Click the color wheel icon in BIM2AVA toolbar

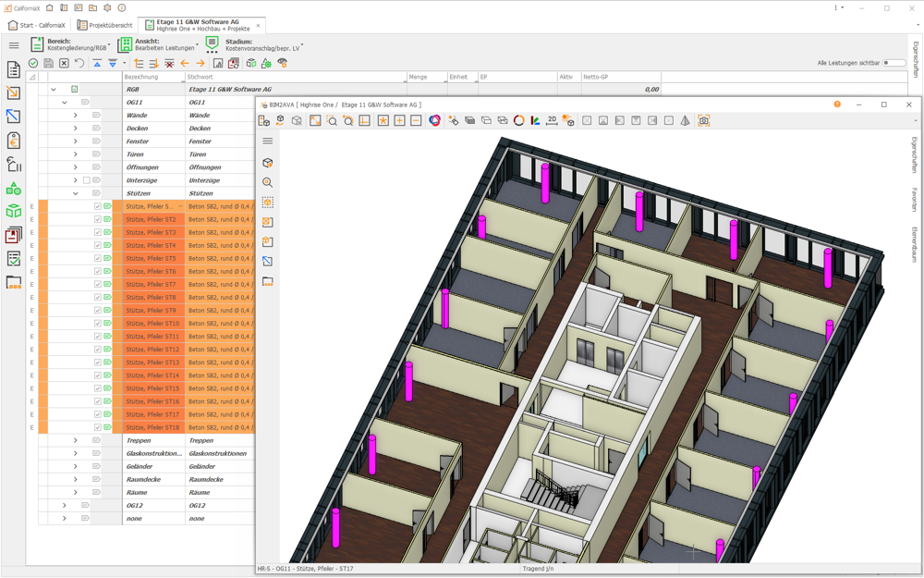434,120
